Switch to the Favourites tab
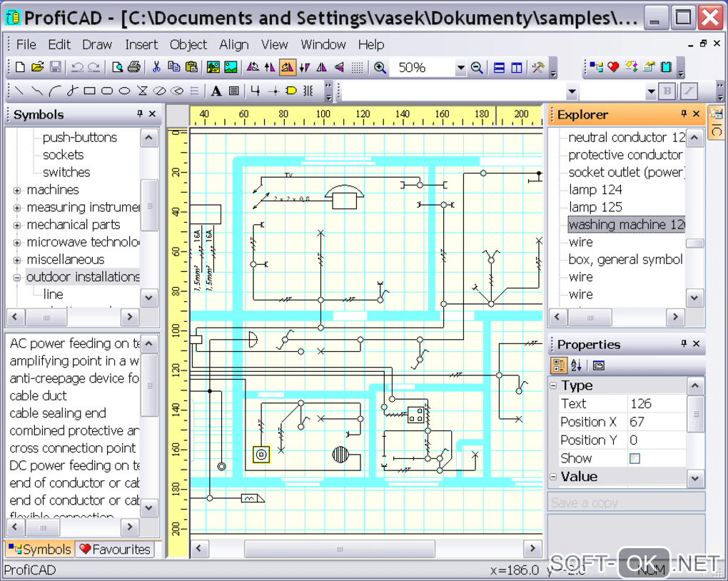The width and height of the screenshot is (728, 581). point(116,549)
